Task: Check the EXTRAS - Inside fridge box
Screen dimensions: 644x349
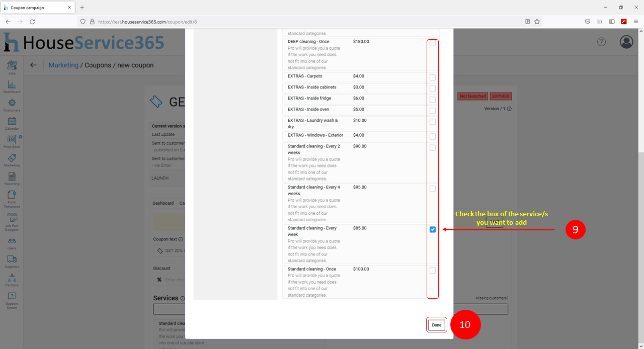Action: [x=433, y=100]
